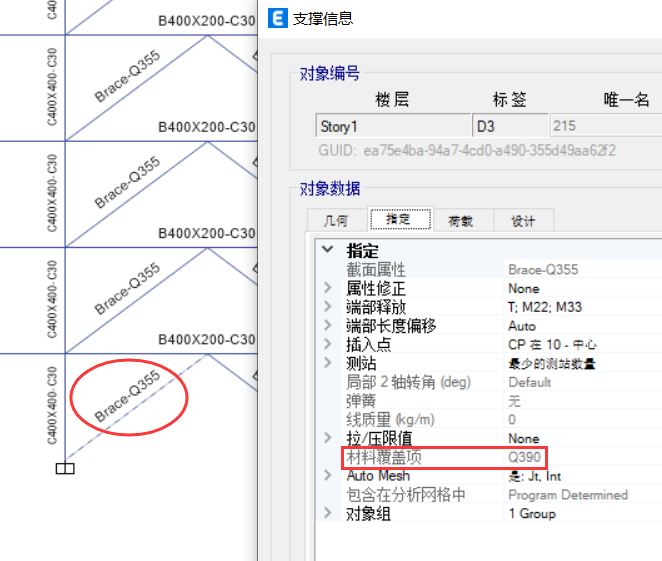
Task: Open the 荷载 tab
Action: tap(460, 221)
